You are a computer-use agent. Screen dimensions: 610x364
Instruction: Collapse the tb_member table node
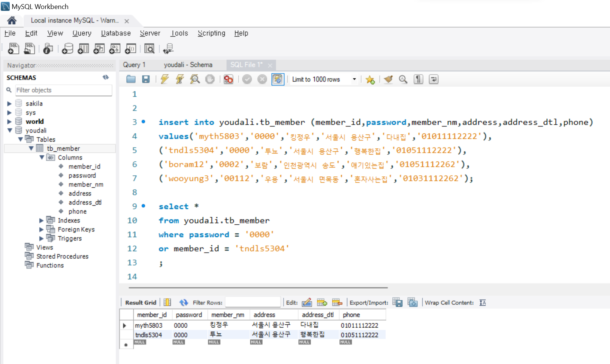coord(31,148)
